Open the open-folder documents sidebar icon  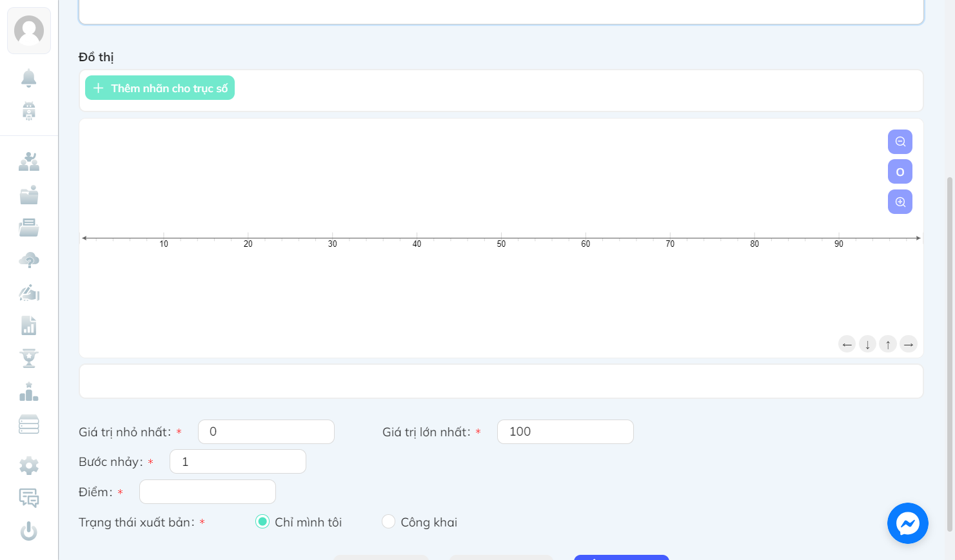click(29, 227)
